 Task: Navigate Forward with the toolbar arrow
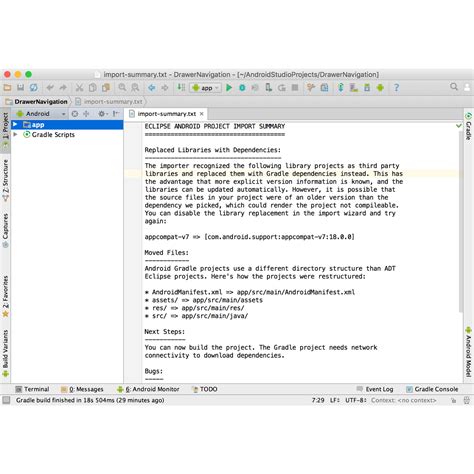coord(165,88)
